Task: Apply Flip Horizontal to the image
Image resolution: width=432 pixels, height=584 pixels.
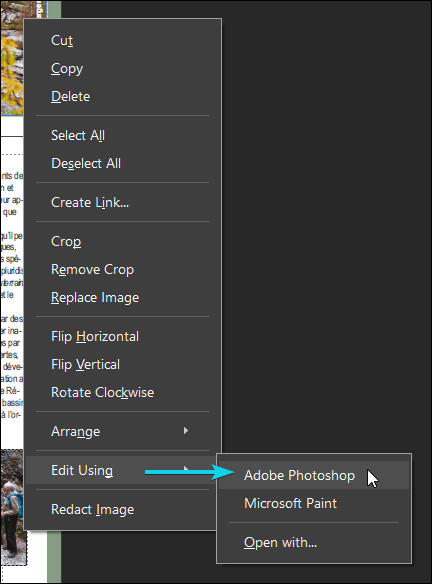Action: coord(95,337)
